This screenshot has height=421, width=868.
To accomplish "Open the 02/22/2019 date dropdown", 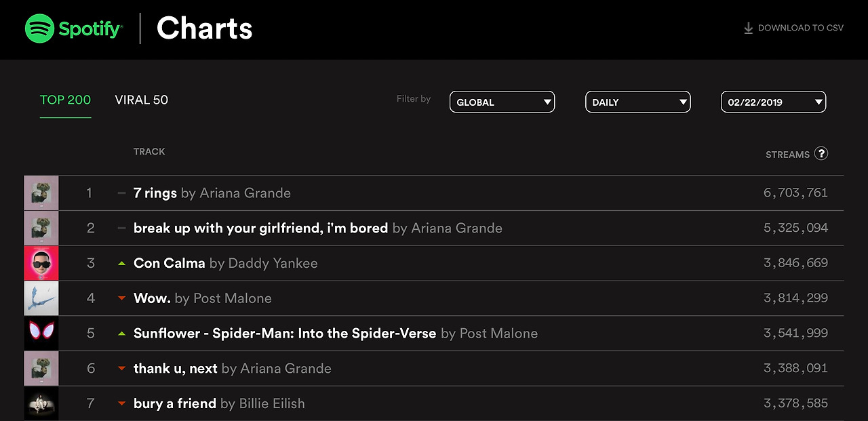I will click(x=773, y=102).
